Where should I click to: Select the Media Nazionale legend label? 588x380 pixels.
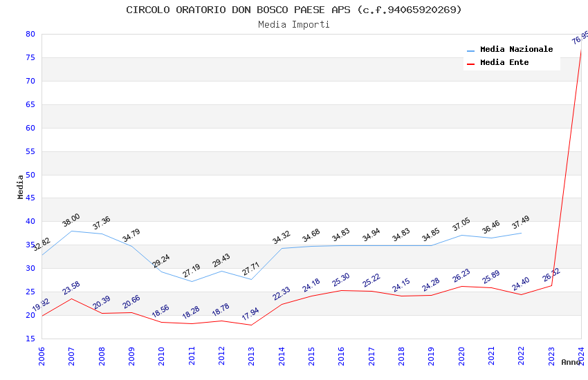coord(516,49)
